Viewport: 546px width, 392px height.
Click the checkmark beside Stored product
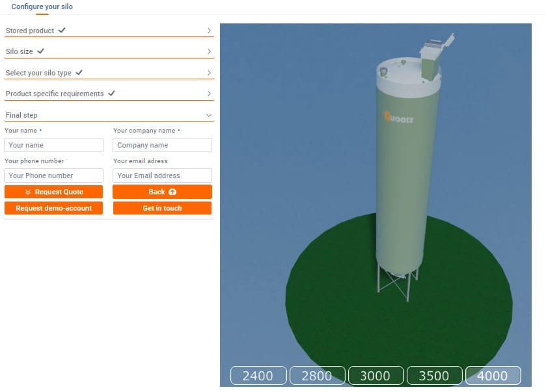point(62,30)
